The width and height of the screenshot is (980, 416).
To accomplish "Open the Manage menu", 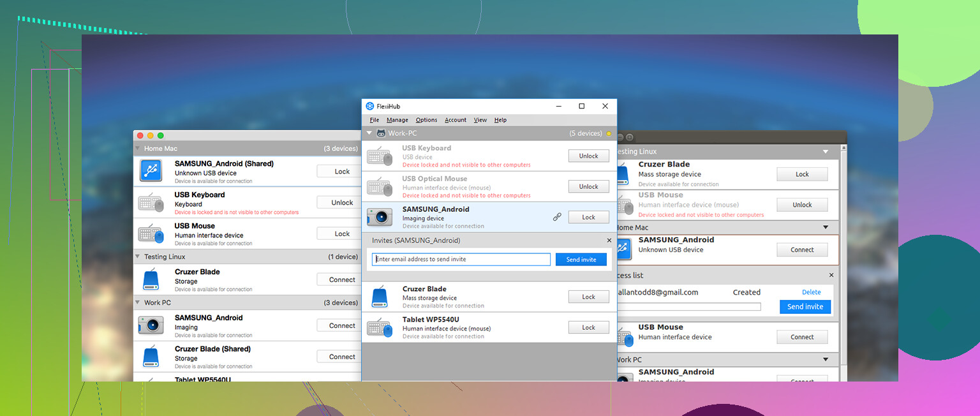I will pyautogui.click(x=397, y=120).
